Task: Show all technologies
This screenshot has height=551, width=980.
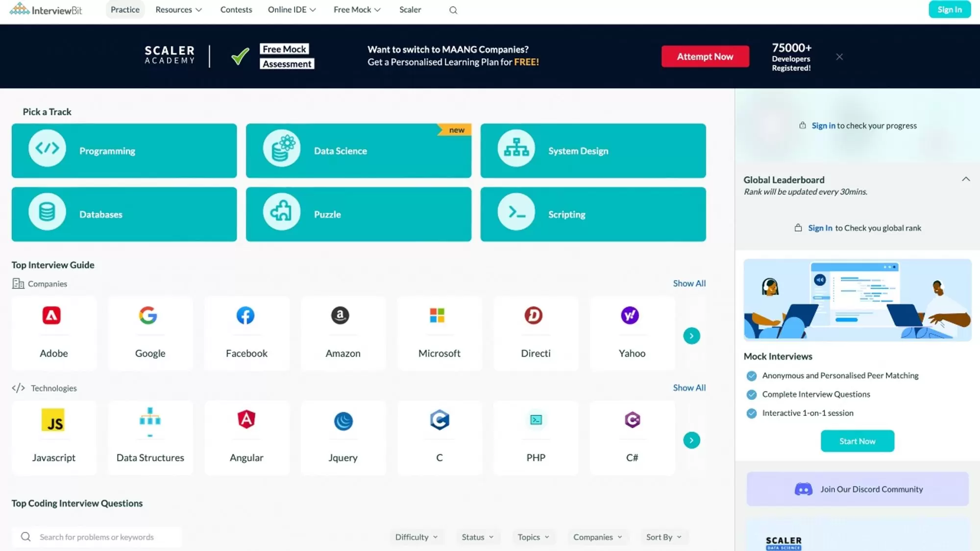Action: click(x=689, y=388)
